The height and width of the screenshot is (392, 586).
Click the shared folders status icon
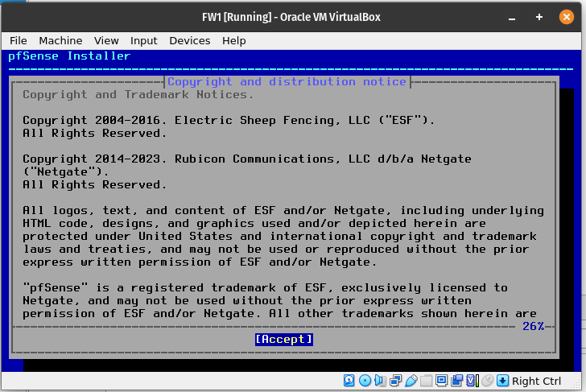pos(426,381)
